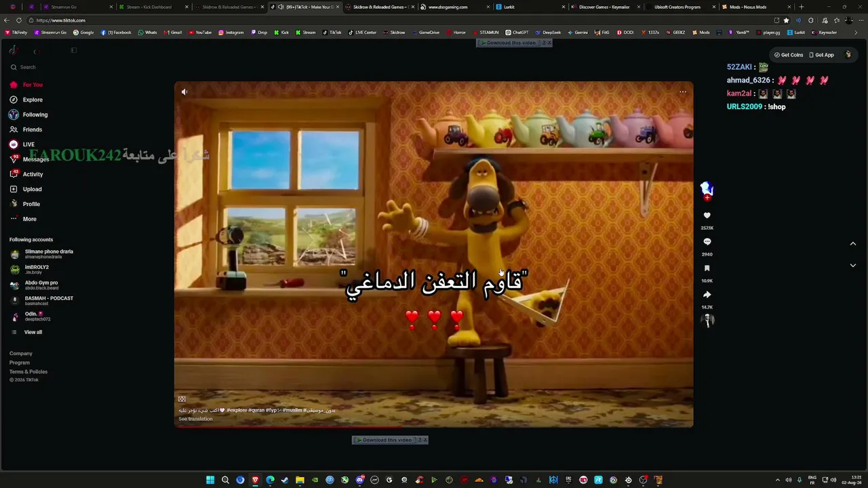Open the BASMAH - PODCAST account
The width and height of the screenshot is (868, 488).
[x=42, y=301]
